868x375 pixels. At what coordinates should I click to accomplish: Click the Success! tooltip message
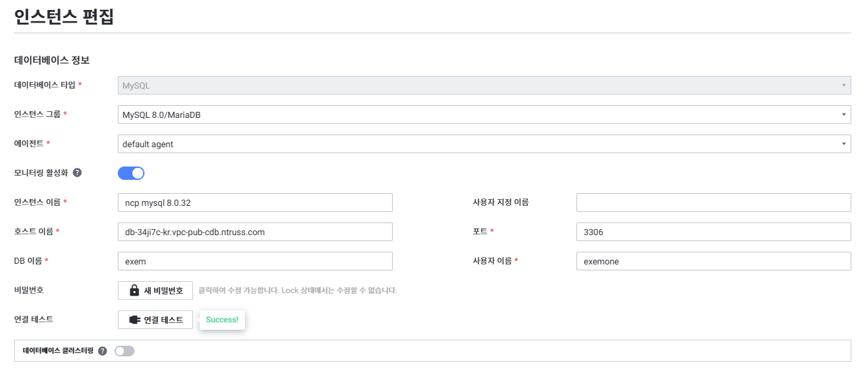click(222, 320)
